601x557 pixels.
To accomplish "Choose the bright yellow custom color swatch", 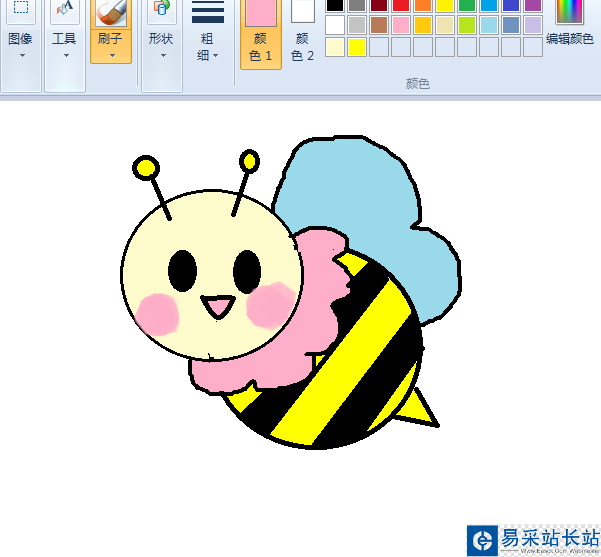I will click(x=357, y=47).
